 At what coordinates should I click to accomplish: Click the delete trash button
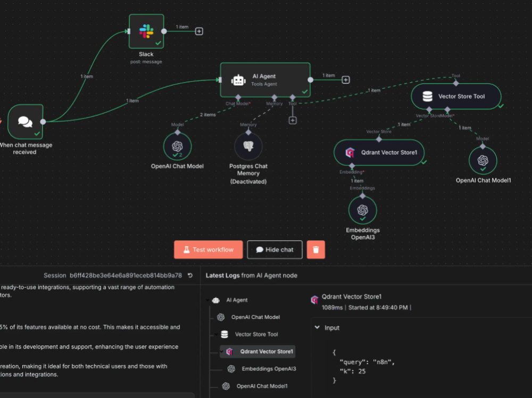pos(315,250)
